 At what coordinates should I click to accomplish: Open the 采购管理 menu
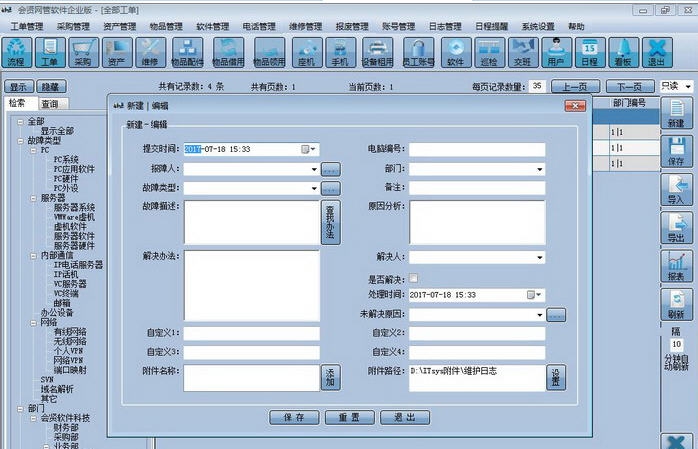73,27
